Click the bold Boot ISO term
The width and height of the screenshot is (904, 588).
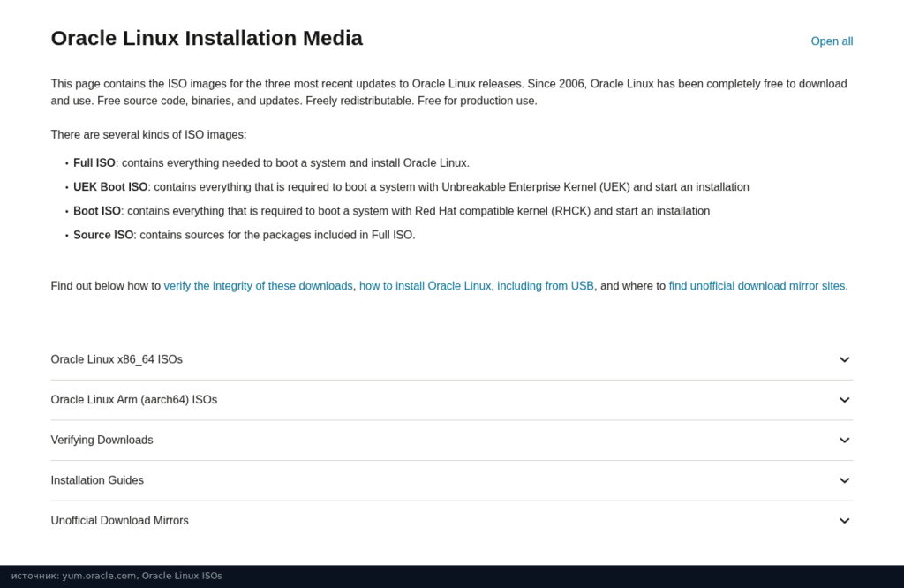coord(97,211)
